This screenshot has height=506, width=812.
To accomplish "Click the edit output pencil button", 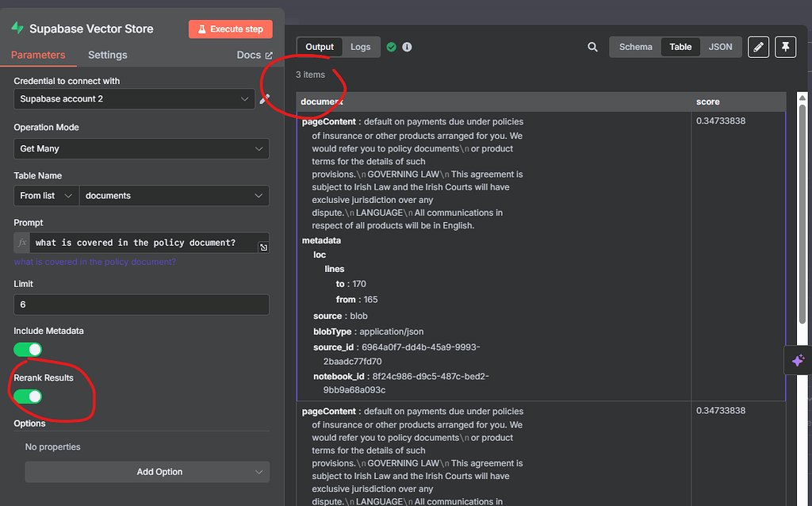I will click(758, 47).
